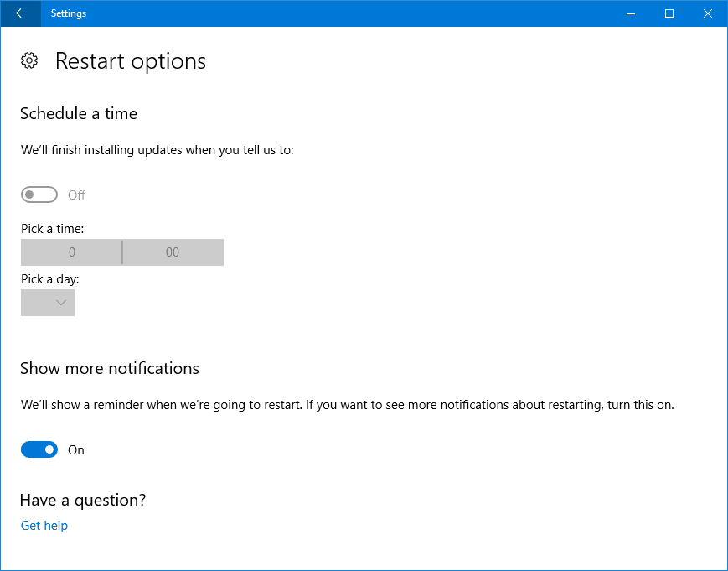
Task: Click the Restart options page heading
Action: click(x=130, y=60)
